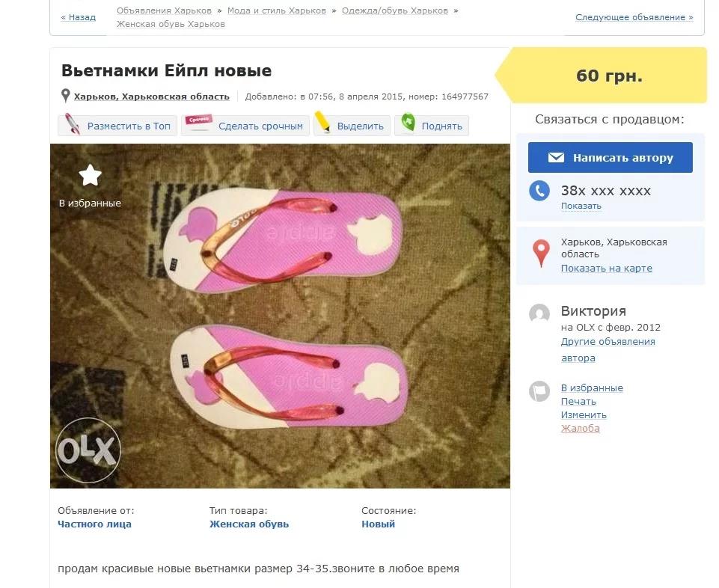
Task: Click the blue phone icon
Action: coord(539,191)
